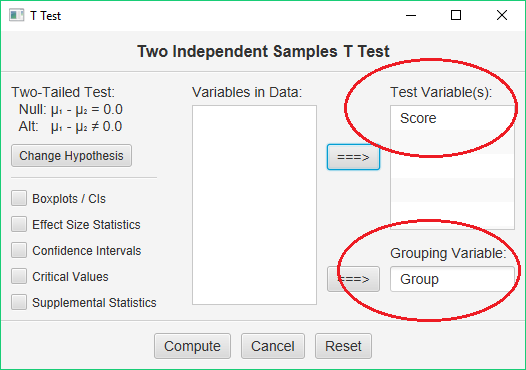Minimize the T Test window
The height and width of the screenshot is (370, 526).
coord(411,15)
